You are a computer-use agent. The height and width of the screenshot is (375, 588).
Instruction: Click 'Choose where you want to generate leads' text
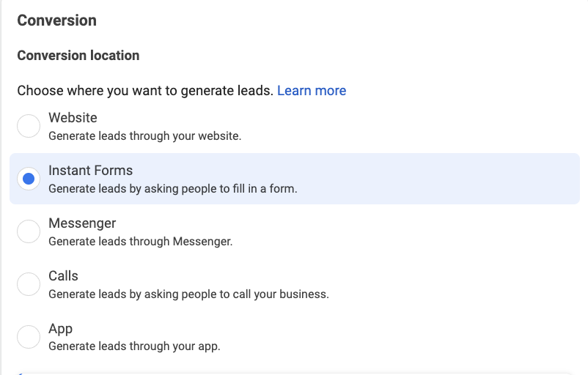coord(145,91)
